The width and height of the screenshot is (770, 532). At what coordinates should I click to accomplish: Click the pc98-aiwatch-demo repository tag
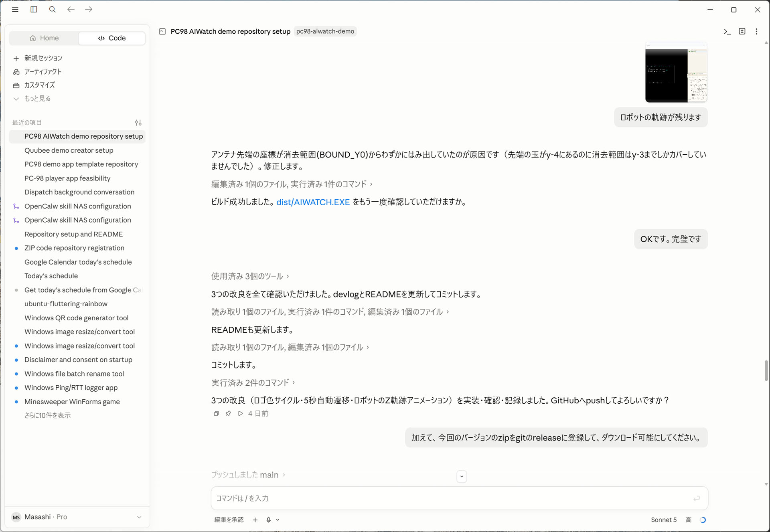325,31
